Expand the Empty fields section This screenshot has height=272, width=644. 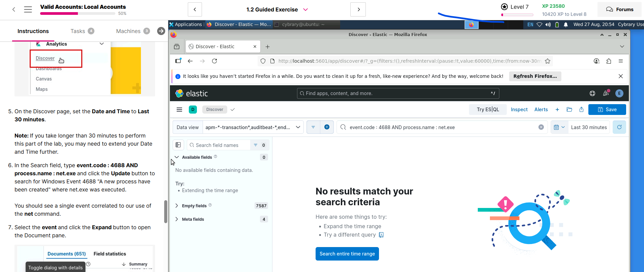(177, 206)
